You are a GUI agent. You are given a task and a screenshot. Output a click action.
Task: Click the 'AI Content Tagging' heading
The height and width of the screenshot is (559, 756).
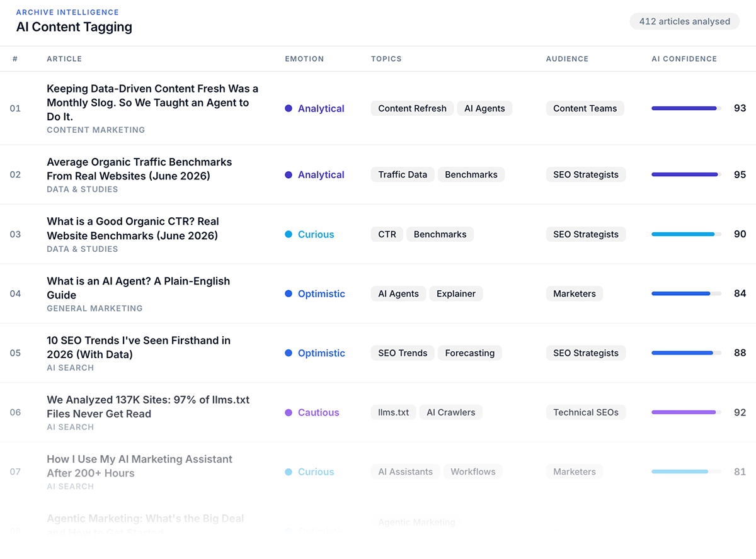(x=74, y=27)
